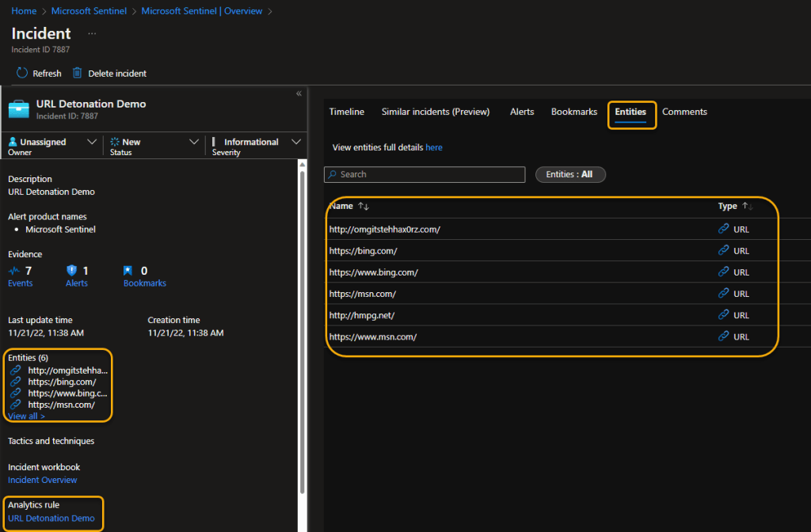Open URL Detonation Demo analytics rule link
This screenshot has height=532, width=811.
[51, 518]
